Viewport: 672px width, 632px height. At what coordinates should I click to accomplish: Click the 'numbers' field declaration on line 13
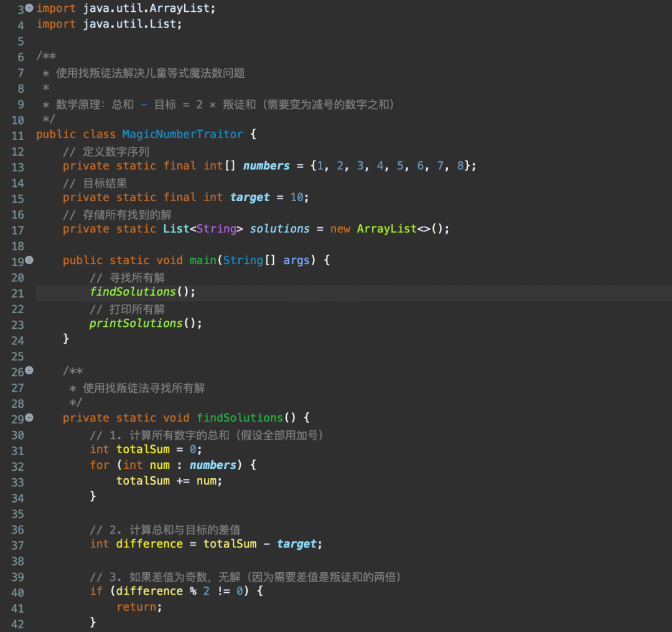(266, 166)
